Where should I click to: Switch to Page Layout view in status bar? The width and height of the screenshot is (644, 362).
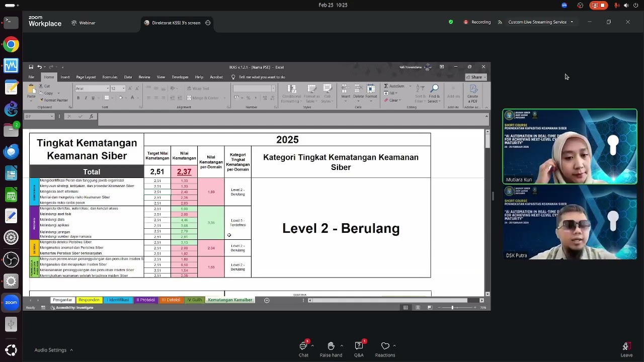click(x=418, y=307)
